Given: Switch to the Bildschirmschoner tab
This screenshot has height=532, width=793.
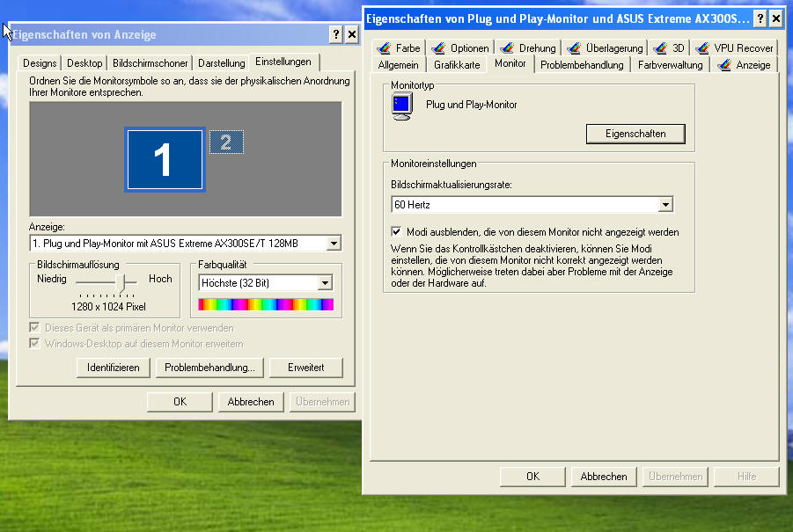Looking at the screenshot, I should [151, 63].
